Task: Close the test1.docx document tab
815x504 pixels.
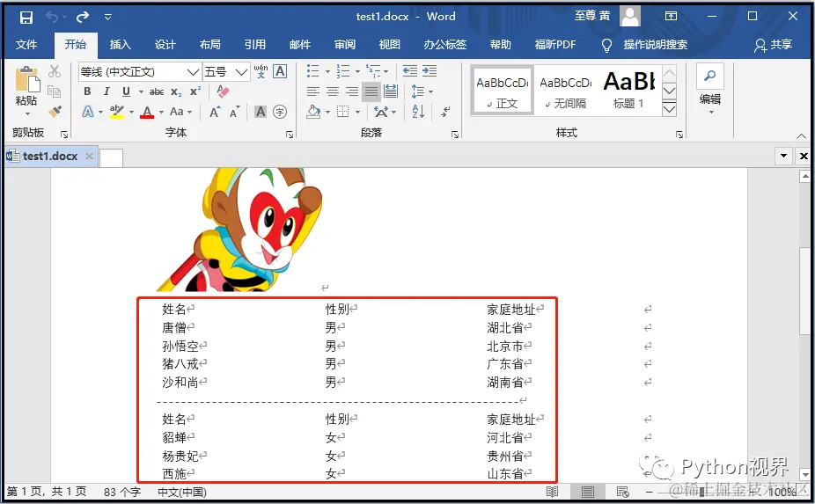Action: click(x=90, y=156)
